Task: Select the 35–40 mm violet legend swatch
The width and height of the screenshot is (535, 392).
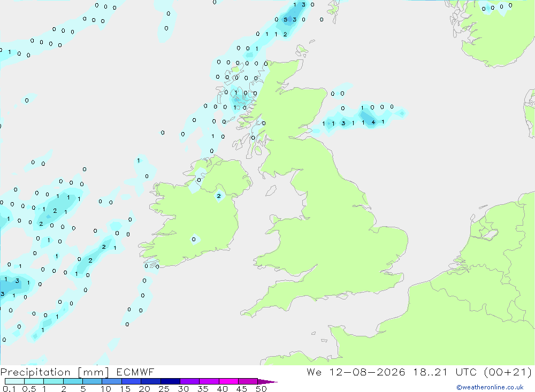Action: (x=209, y=381)
